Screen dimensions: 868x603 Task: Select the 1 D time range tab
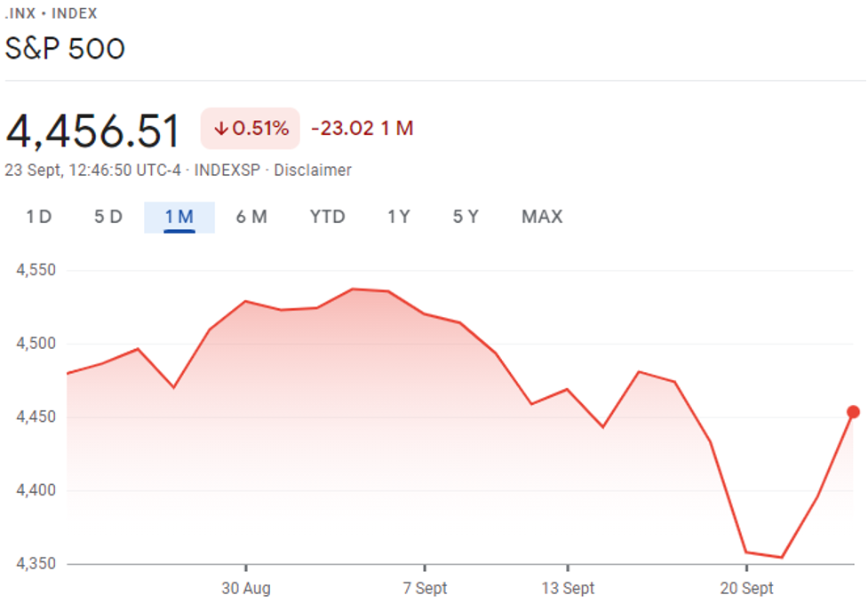pos(38,217)
